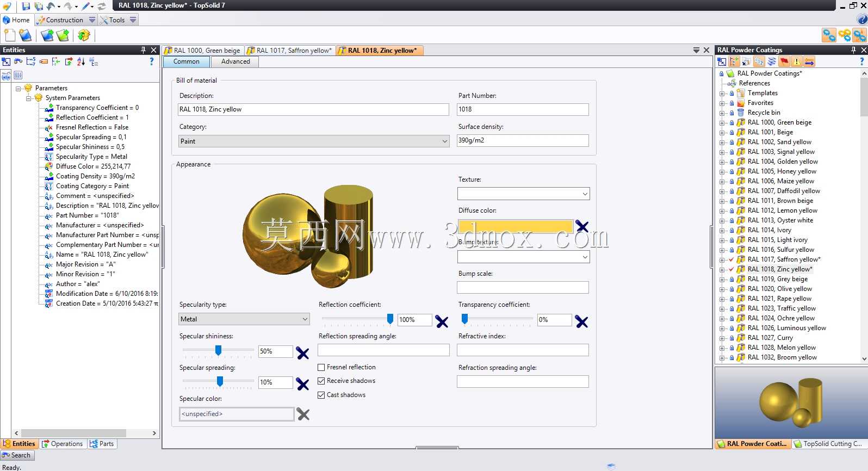Click the Reflection coefficient slider handle

(390, 319)
